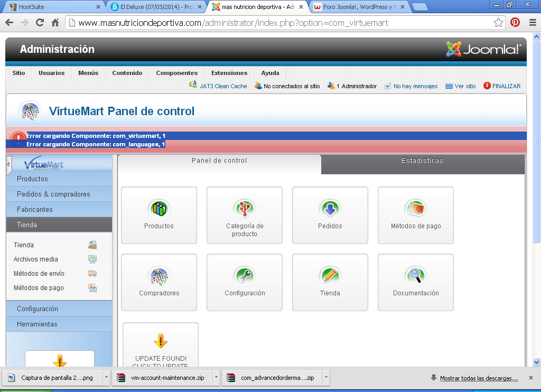Open the Ayuda menu

[x=270, y=73]
